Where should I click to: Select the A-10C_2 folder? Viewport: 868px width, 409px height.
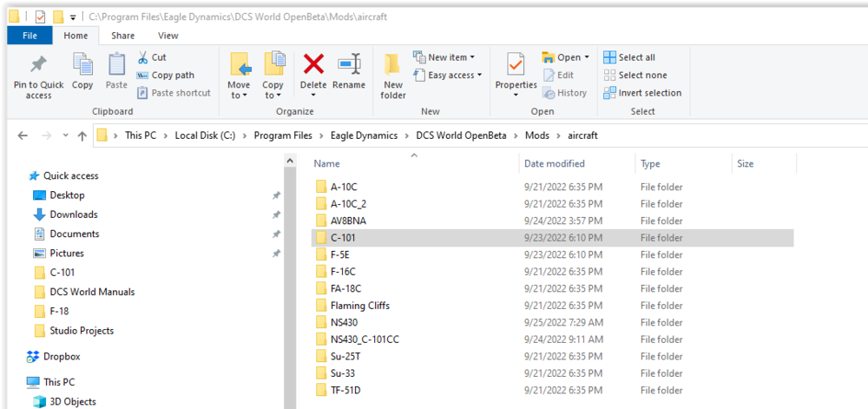tap(348, 204)
